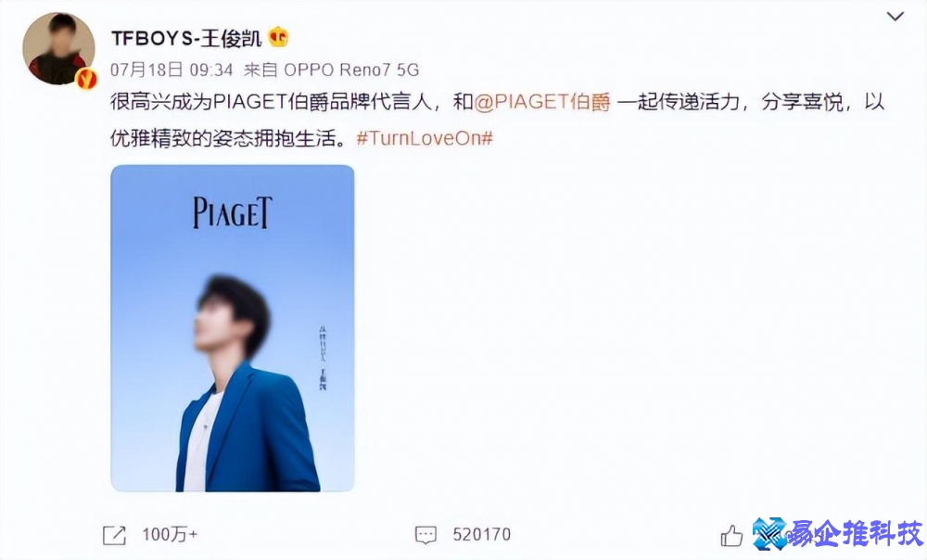927x560 pixels.
Task: Click the repost share icon
Action: 115,535
